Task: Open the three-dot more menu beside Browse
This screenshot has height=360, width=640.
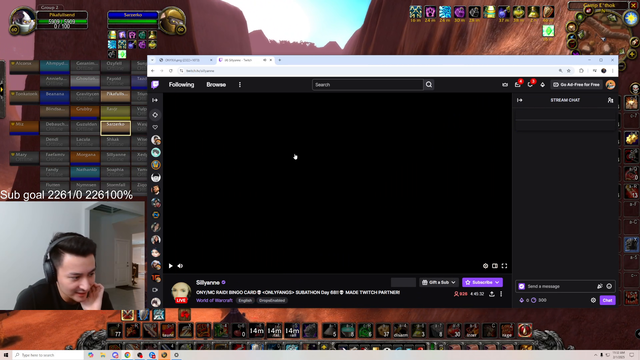Action: coord(240,84)
